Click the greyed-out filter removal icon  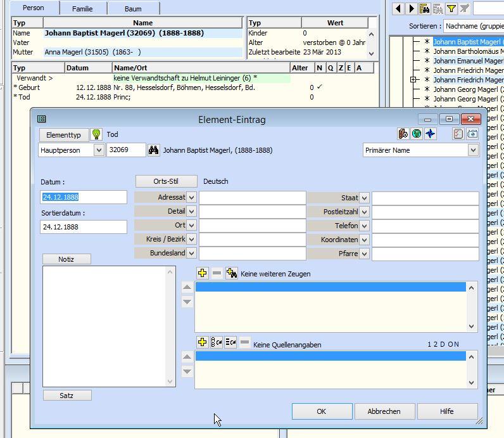(x=465, y=8)
